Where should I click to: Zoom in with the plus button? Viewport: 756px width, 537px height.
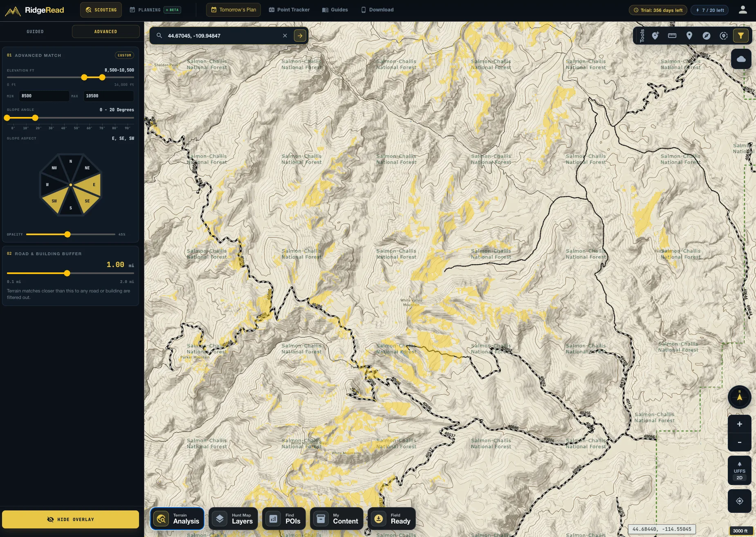click(x=740, y=424)
